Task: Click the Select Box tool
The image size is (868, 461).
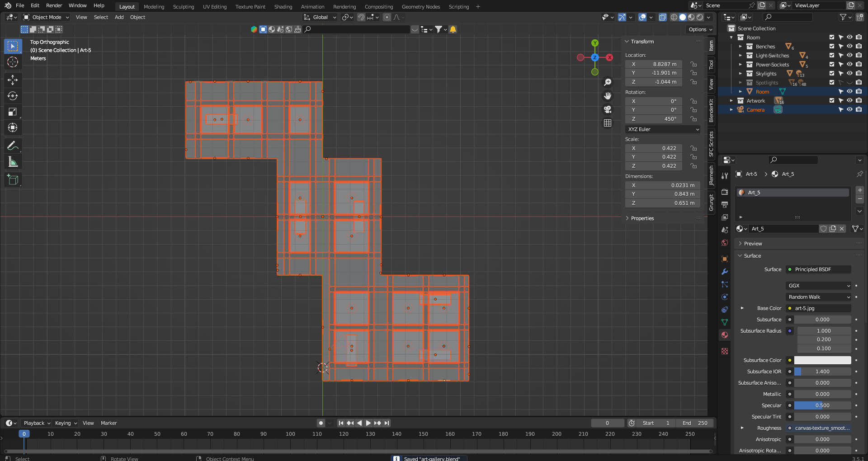Action: pos(13,46)
